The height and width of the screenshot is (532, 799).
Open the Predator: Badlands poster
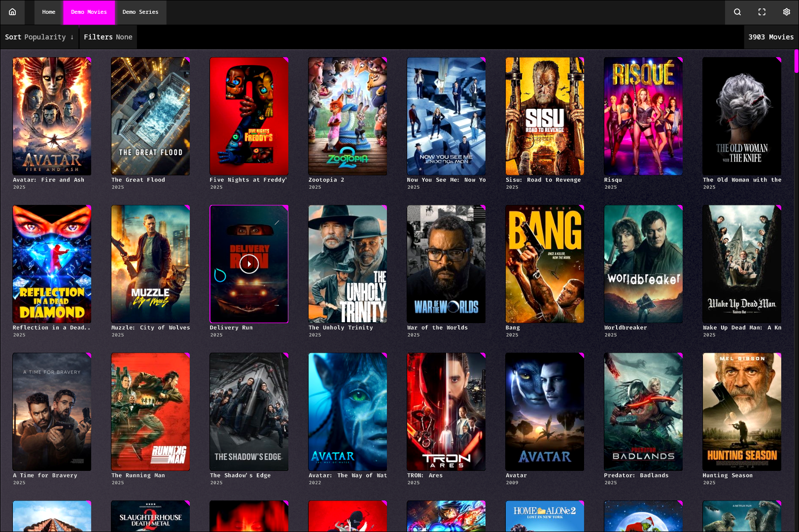click(x=643, y=412)
